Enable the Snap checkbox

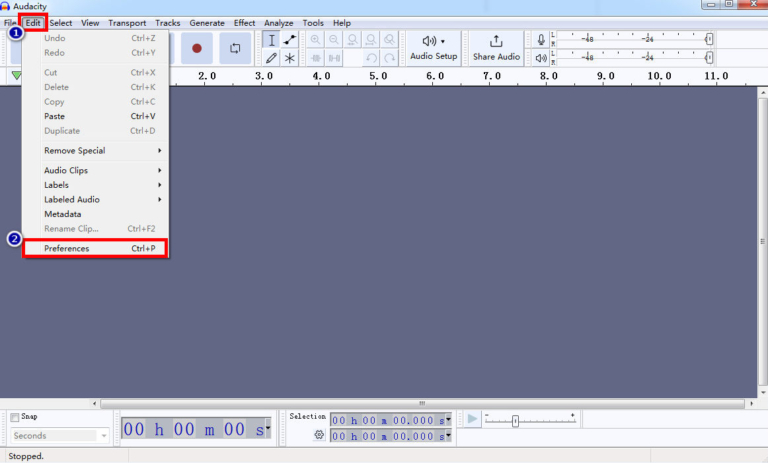(x=15, y=417)
